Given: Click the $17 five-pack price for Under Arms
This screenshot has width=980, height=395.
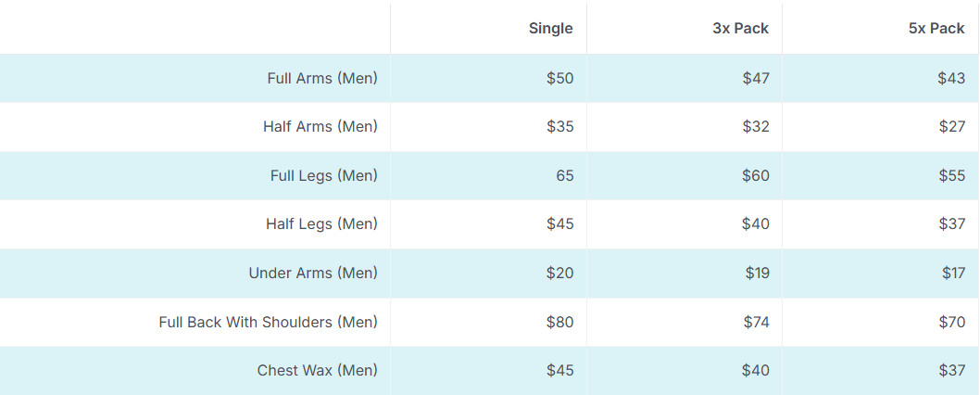Looking at the screenshot, I should [x=954, y=273].
